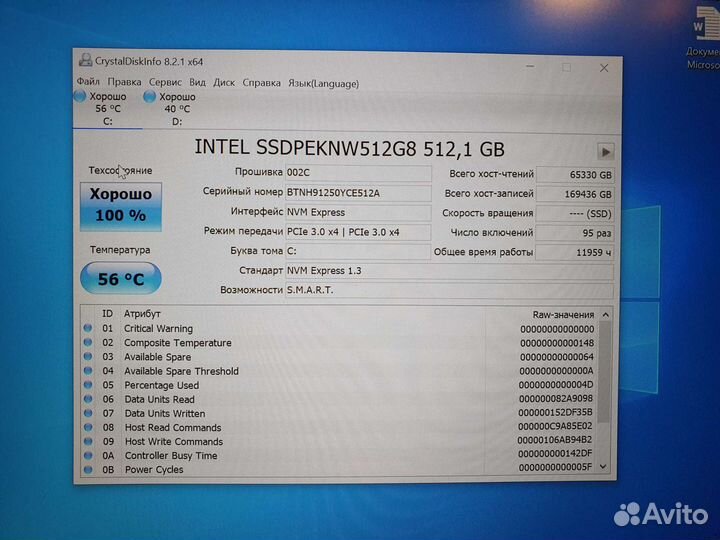Click the attribute list scroll up arrow

tap(605, 315)
